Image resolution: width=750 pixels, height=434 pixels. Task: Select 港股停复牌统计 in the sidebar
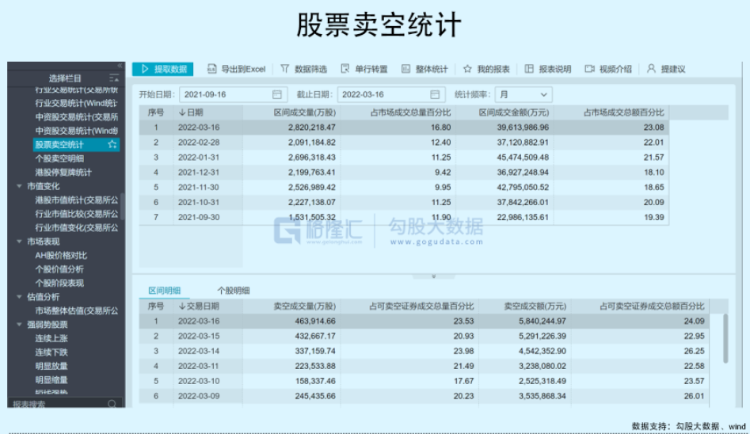click(x=63, y=172)
